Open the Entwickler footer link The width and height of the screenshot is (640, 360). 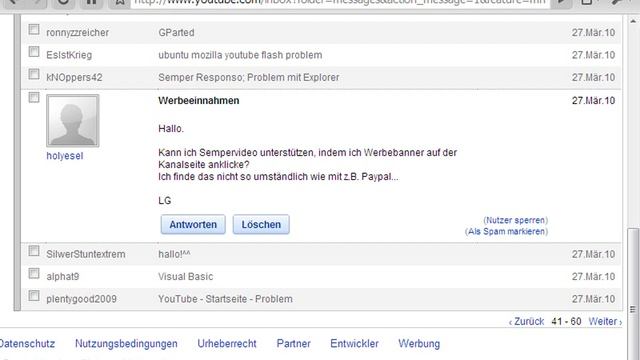pyautogui.click(x=354, y=344)
